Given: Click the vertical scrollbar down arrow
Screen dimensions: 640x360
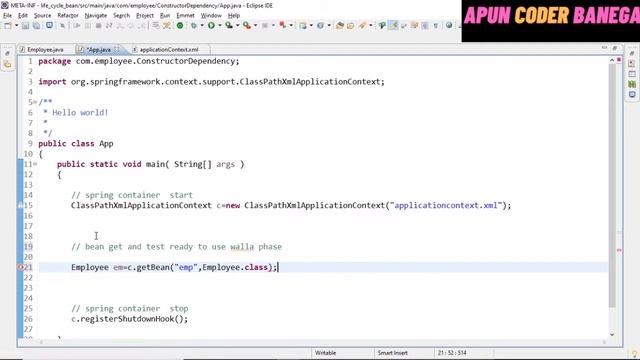Looking at the screenshot, I should (x=612, y=334).
